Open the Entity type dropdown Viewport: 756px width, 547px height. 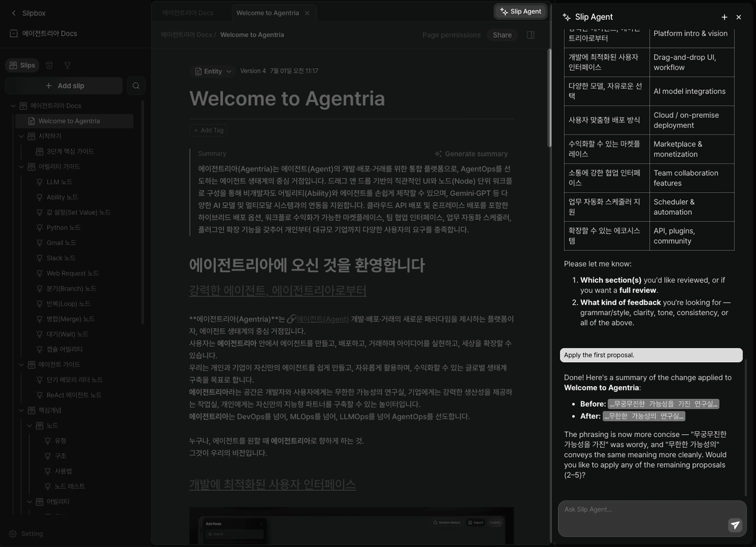(x=213, y=71)
